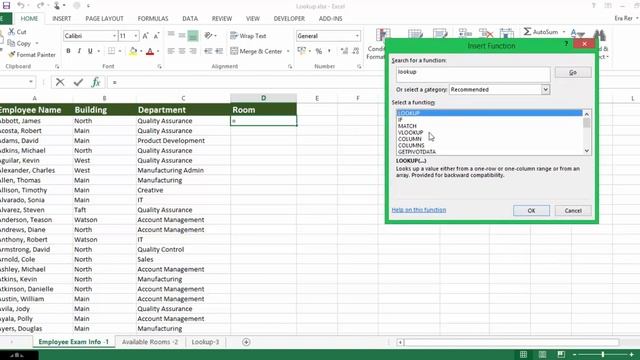Click the Increase Indent icon
Image resolution: width=640 pixels, height=360 pixels.
pos(219,51)
